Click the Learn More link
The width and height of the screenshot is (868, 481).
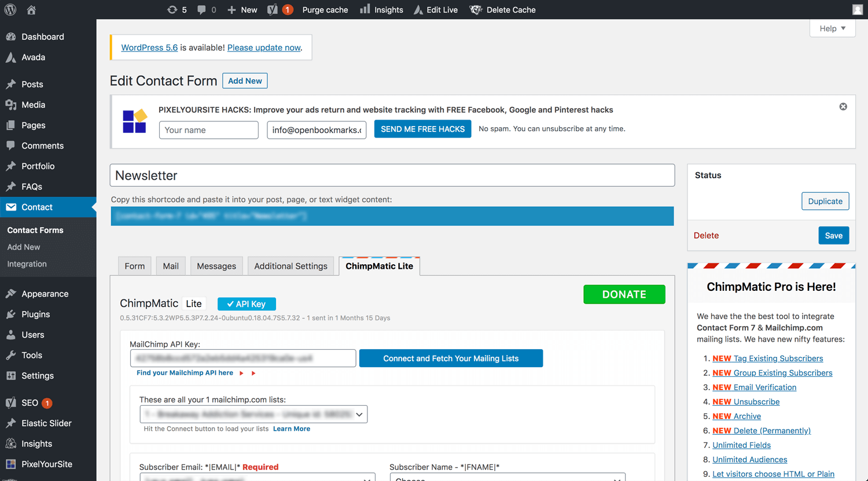click(x=292, y=429)
